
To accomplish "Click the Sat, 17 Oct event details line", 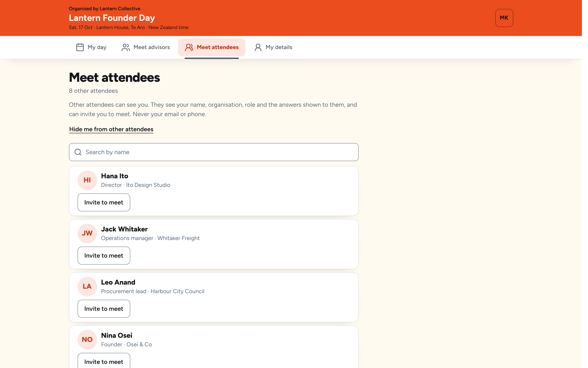I will 129,28.
